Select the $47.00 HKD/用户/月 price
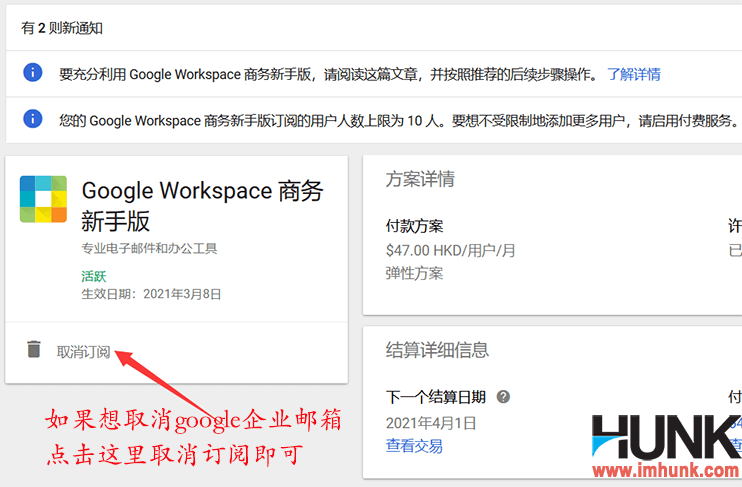 (450, 250)
